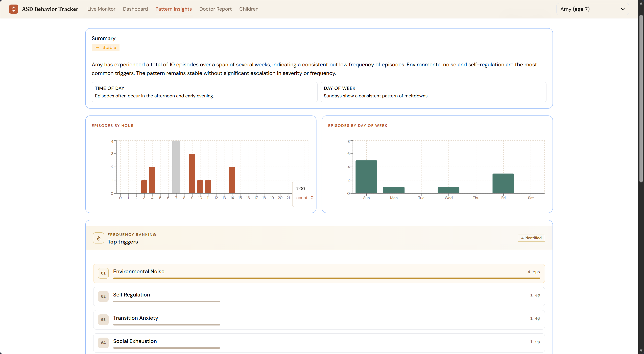Click the Environmental Noise trigger row

click(x=319, y=272)
